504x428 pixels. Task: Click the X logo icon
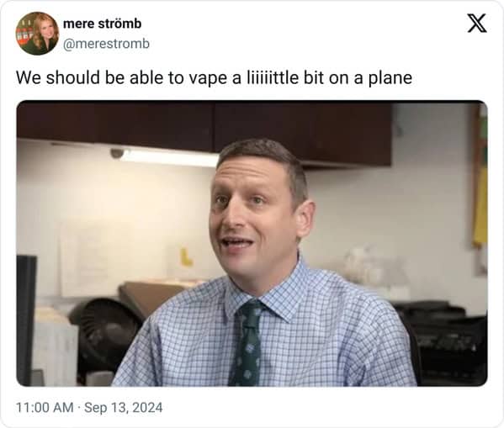point(477,24)
